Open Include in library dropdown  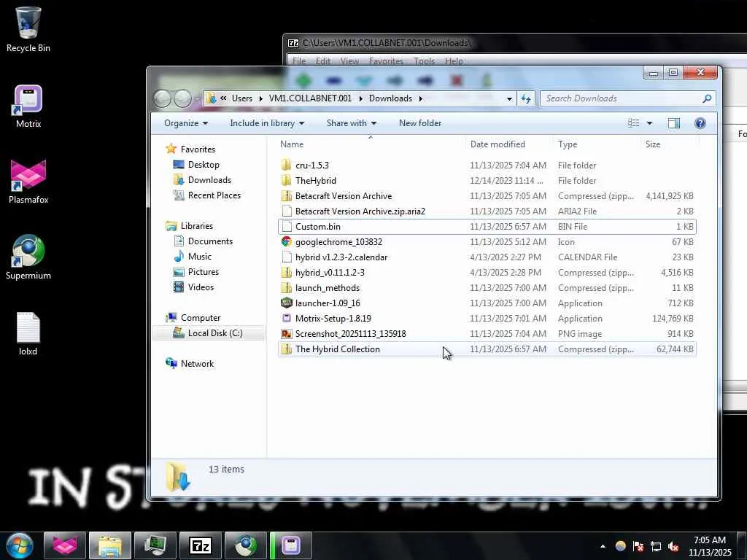(267, 123)
